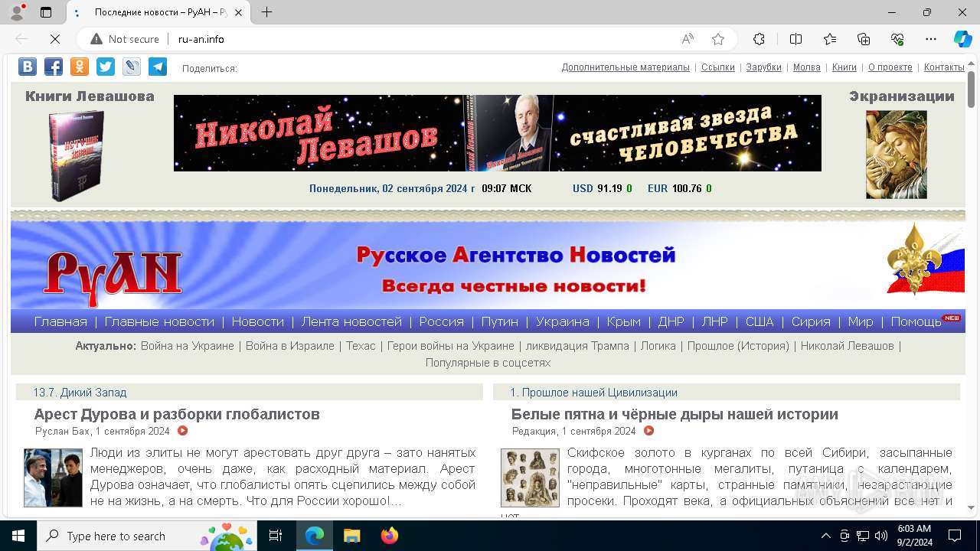Focus the address bar URL
Viewport: 980px width, 551px height.
(x=201, y=39)
